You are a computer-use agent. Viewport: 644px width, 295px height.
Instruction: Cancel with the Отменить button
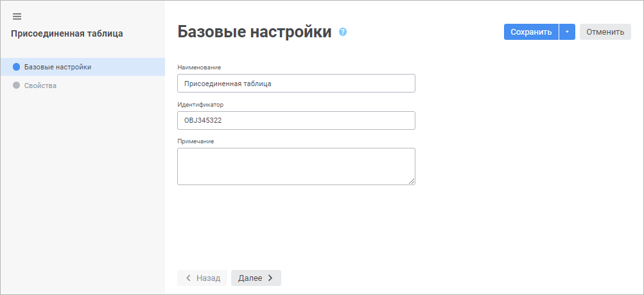[605, 32]
